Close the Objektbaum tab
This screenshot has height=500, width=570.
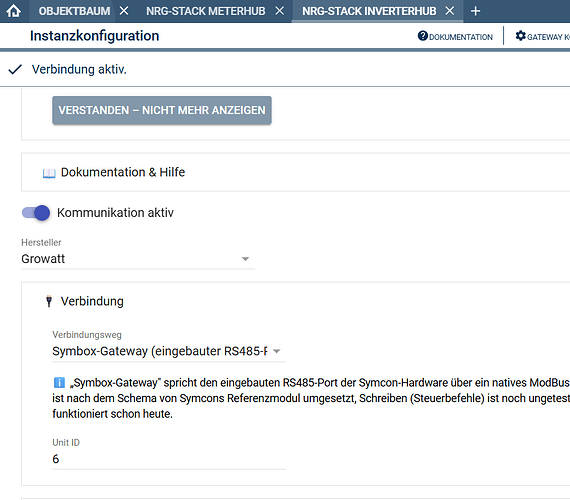click(x=124, y=11)
